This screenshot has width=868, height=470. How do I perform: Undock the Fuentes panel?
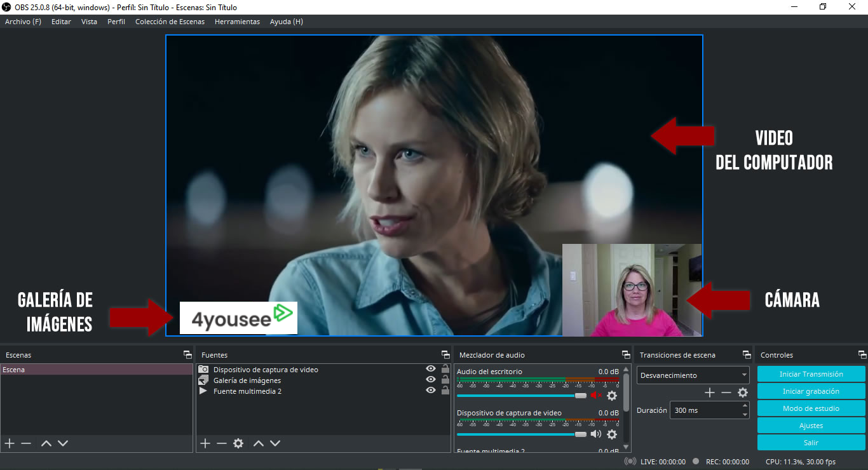445,355
